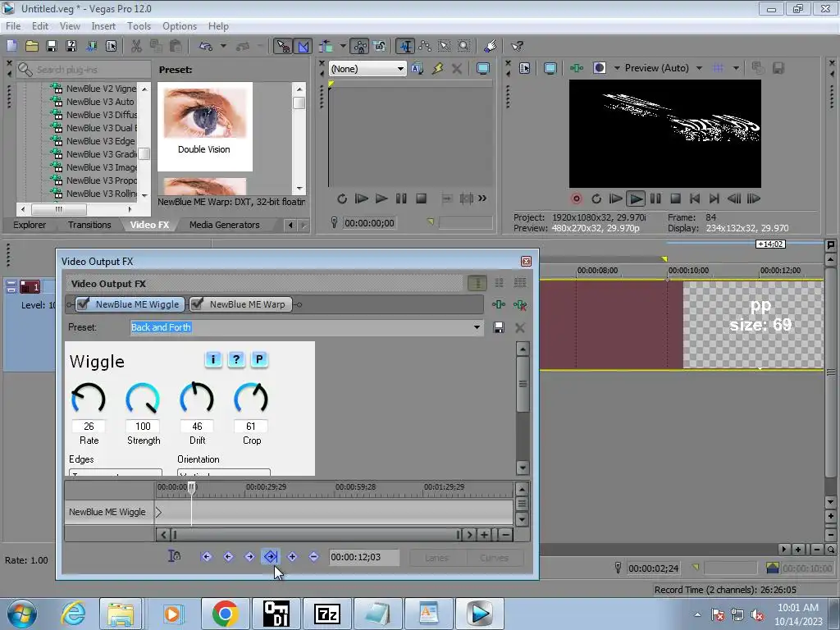Screen dimensions: 840x630
Task: Create a new project from the toolbar
Action: point(11,47)
